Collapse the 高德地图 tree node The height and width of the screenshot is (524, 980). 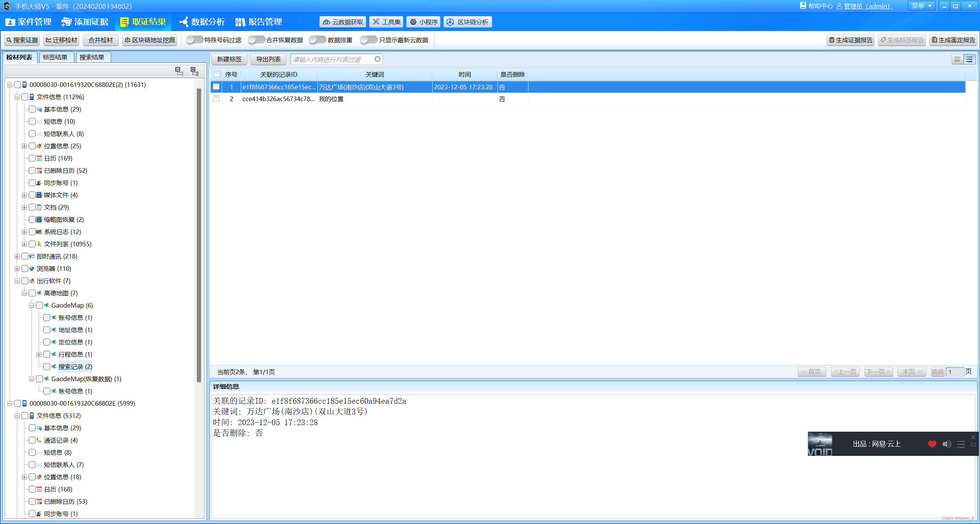coord(24,293)
